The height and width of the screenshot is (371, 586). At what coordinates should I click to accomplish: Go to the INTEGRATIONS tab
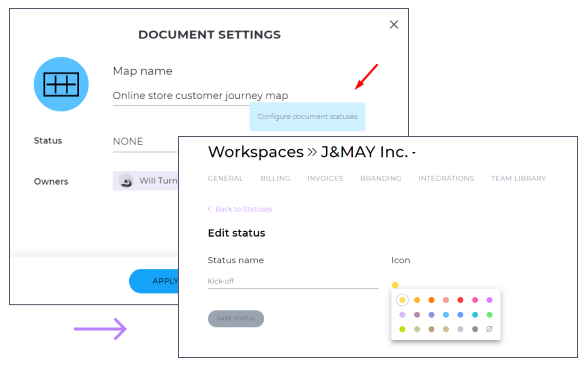click(x=446, y=179)
